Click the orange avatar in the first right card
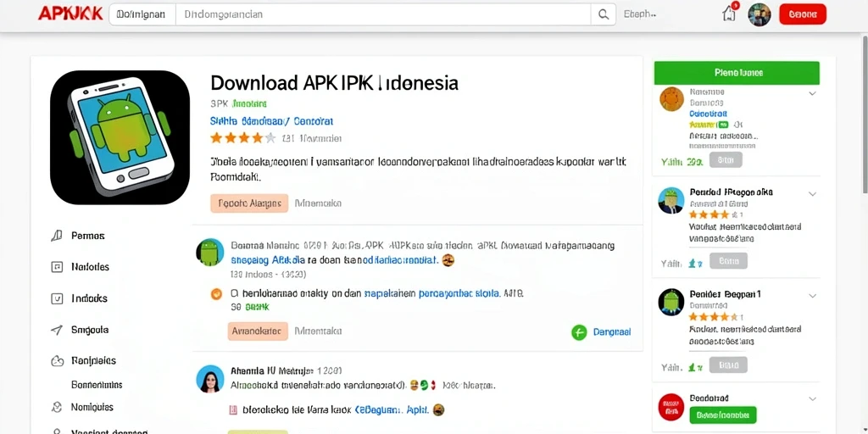868x434 pixels. [671, 99]
